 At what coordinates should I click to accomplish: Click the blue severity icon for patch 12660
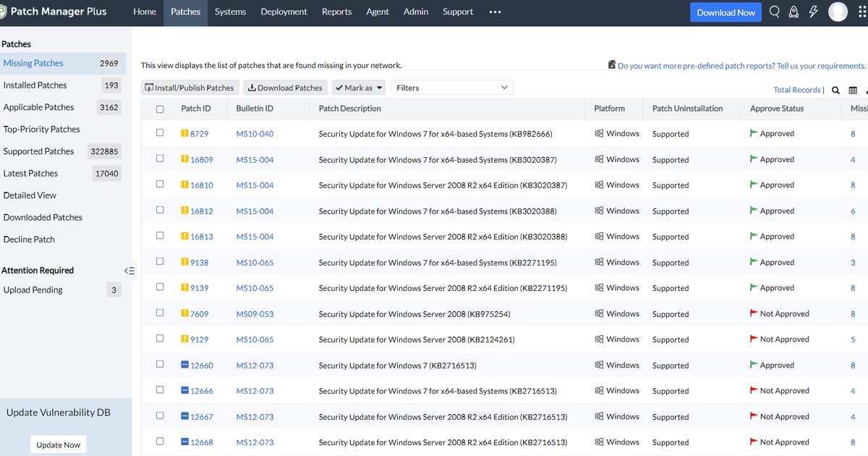click(x=184, y=365)
